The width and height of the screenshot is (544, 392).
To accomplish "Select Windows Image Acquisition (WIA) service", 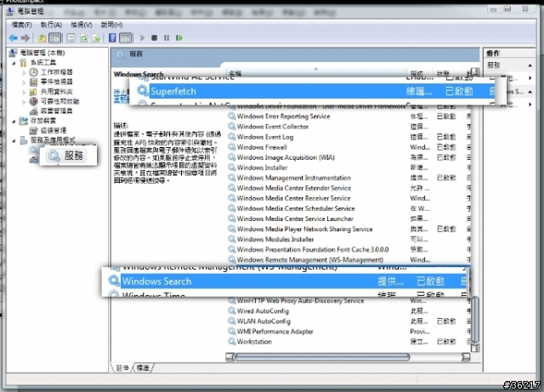I will point(348,157).
